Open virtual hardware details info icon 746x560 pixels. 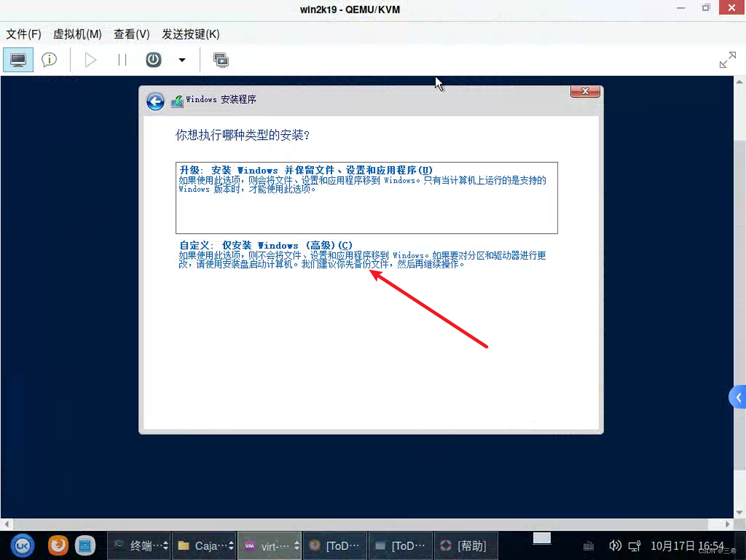pyautogui.click(x=49, y=60)
